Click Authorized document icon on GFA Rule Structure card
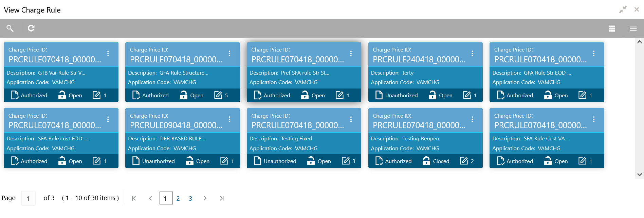Image resolution: width=644 pixels, height=218 pixels. coord(136,95)
